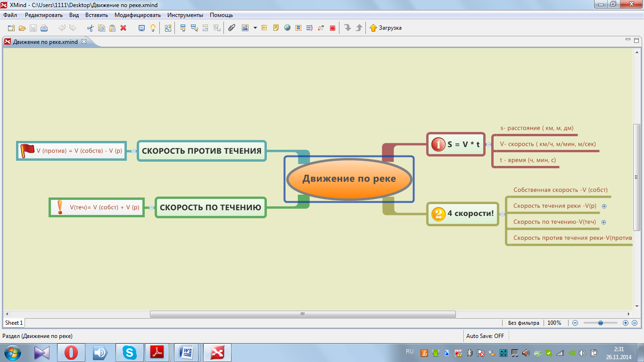Open Opera browser from the taskbar

[71, 353]
